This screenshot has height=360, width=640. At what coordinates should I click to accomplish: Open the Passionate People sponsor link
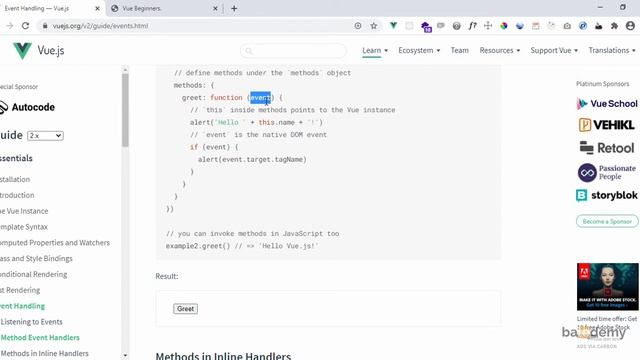click(607, 172)
